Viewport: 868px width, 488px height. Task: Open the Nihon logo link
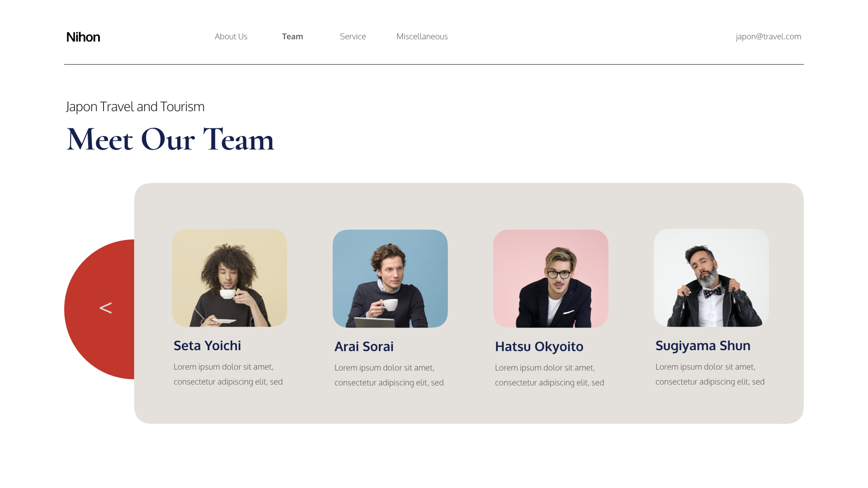point(83,37)
